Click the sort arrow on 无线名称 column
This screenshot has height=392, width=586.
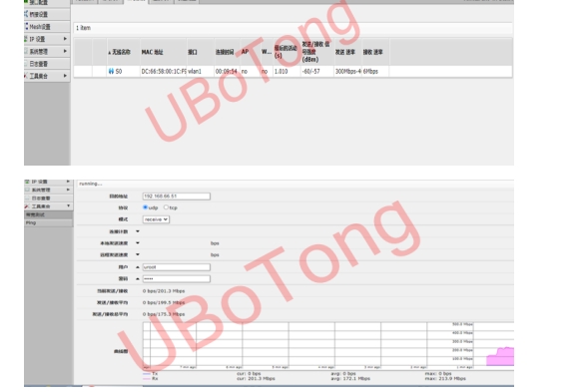[109, 53]
